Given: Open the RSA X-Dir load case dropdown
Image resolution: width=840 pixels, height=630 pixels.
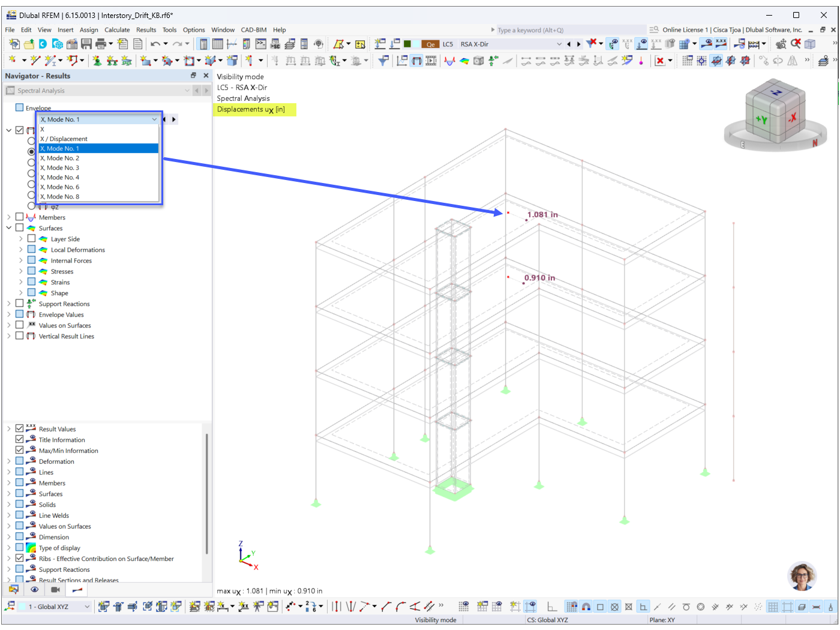Looking at the screenshot, I should (x=511, y=44).
